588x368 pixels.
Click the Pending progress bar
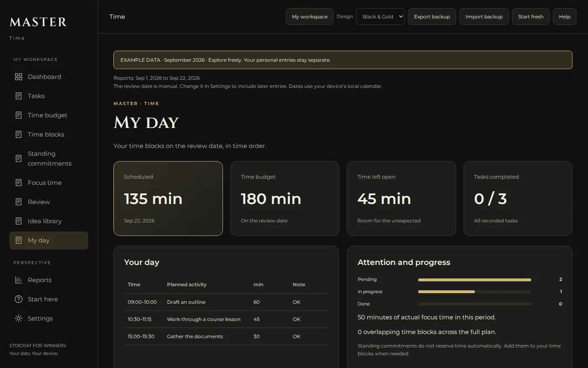point(475,280)
